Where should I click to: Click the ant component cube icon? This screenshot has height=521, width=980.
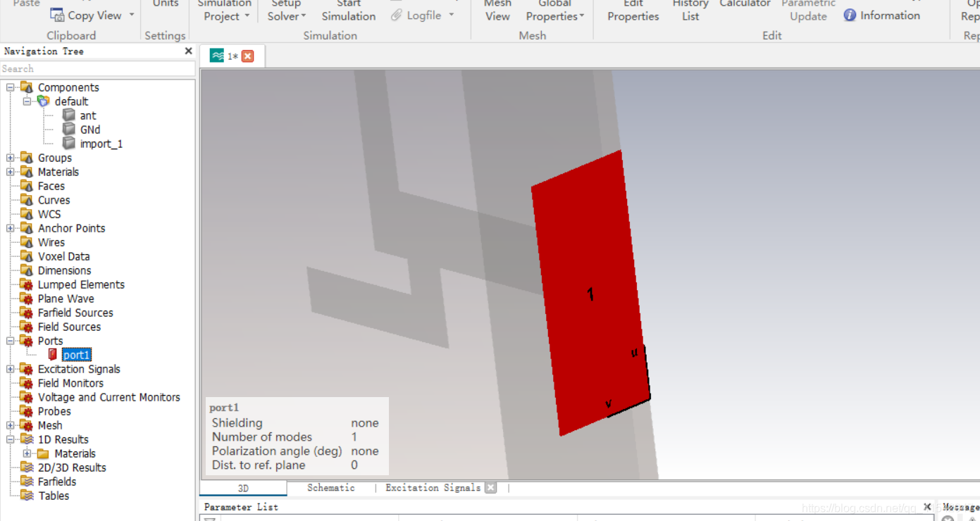(68, 115)
